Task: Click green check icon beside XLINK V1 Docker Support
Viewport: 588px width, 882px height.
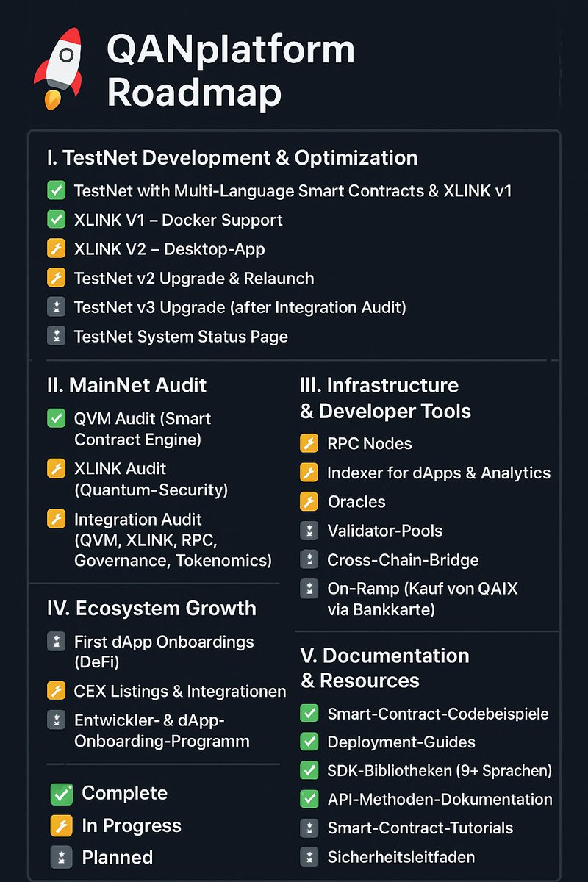Action: click(x=56, y=219)
